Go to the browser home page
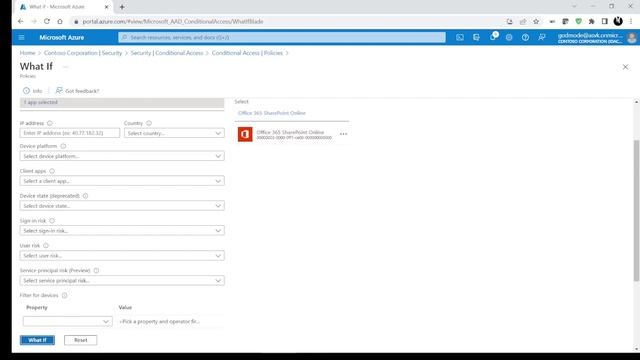640x360 pixels. tap(60, 21)
